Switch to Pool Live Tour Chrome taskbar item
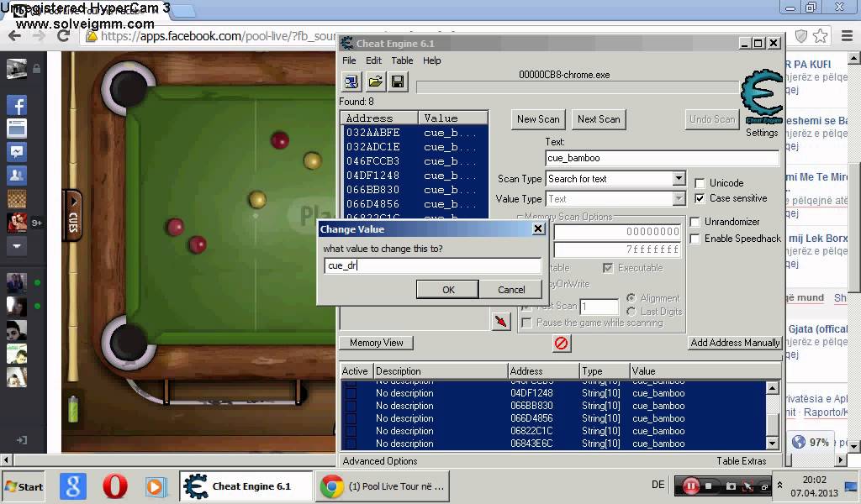 coord(383,486)
